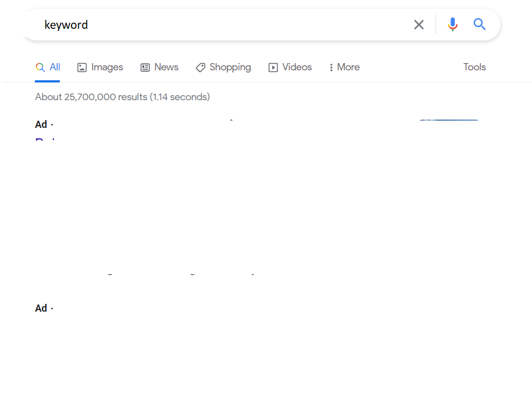Click the first Ad label

41,125
